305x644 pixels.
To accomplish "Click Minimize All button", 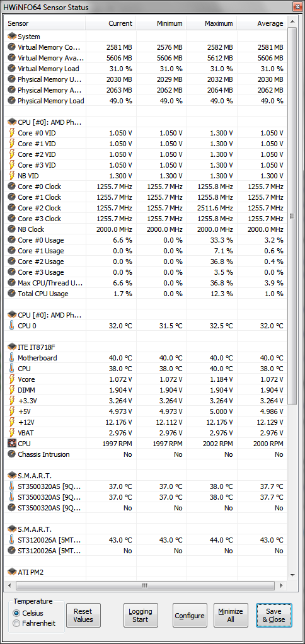I will coord(231,615).
